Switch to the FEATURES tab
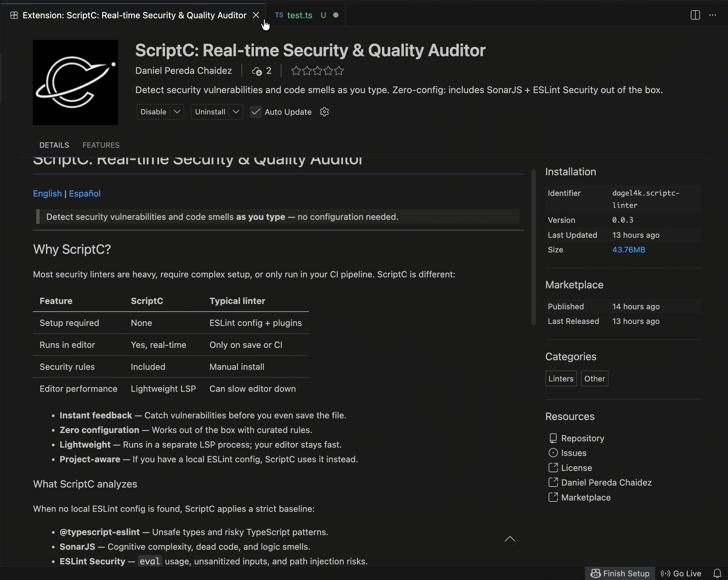Screen dimensions: 728x580 (x=100, y=145)
